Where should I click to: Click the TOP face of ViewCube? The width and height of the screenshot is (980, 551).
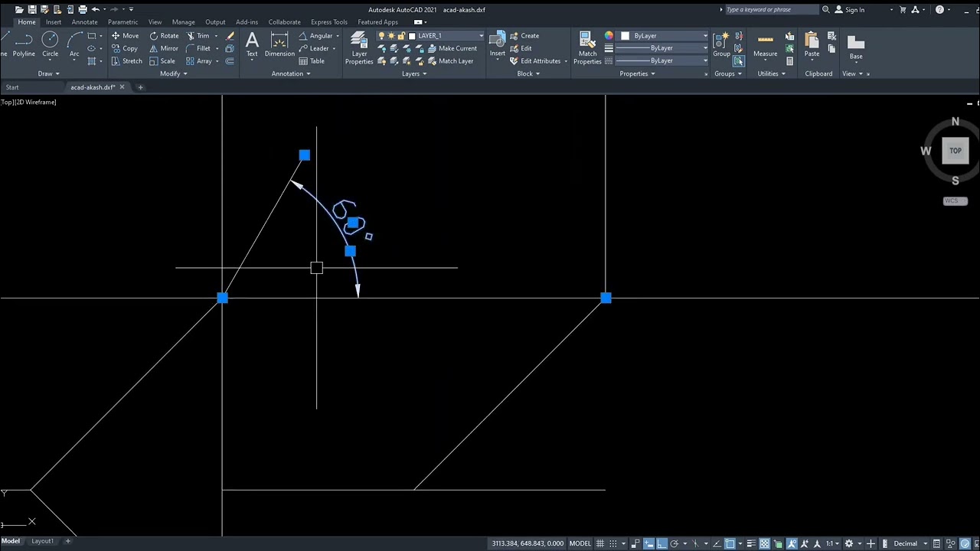coord(955,151)
